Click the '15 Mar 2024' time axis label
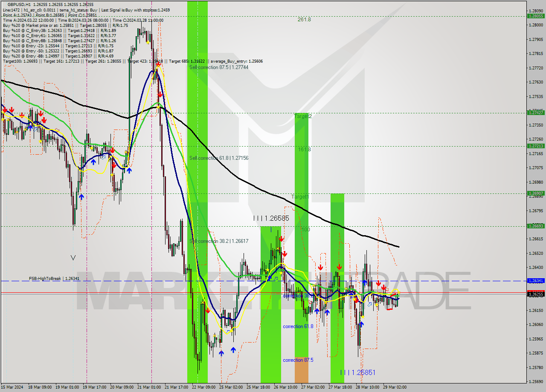Image resolution: width=546 pixels, height=392 pixels. point(12,387)
